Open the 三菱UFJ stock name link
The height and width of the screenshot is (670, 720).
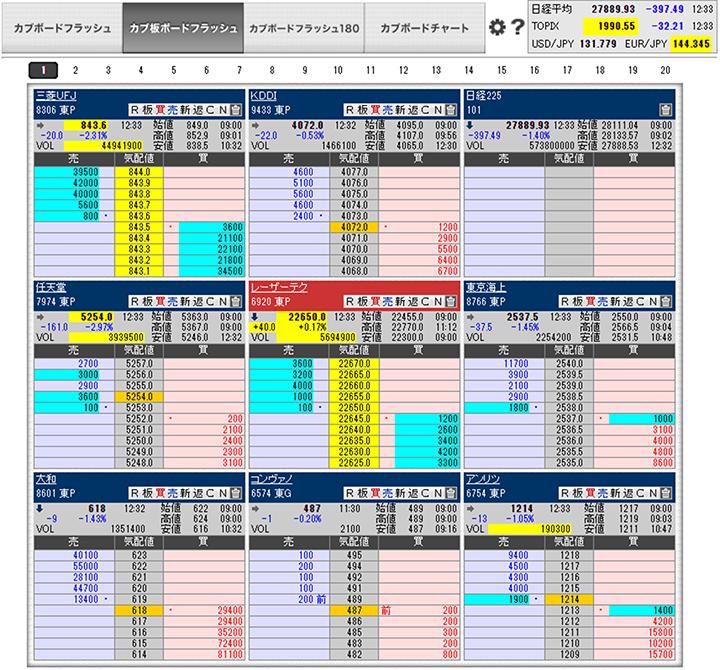[x=56, y=96]
